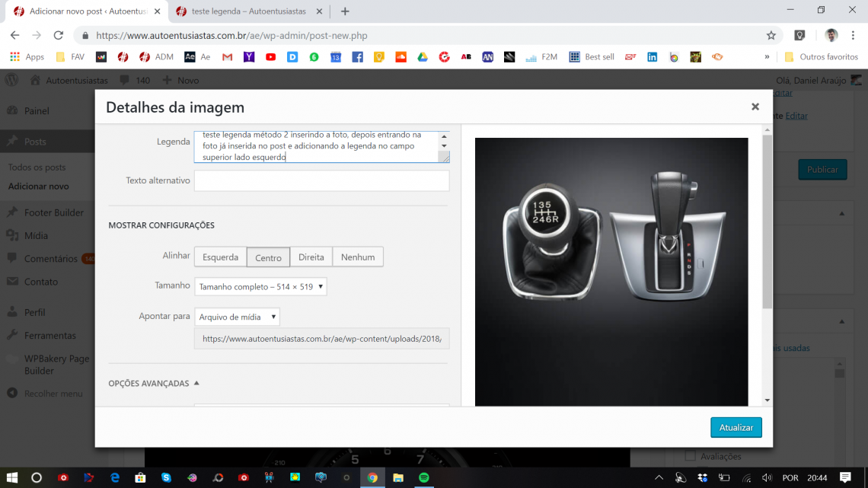The image size is (868, 488).
Task: Open the Apontar para dropdown
Action: point(237,317)
